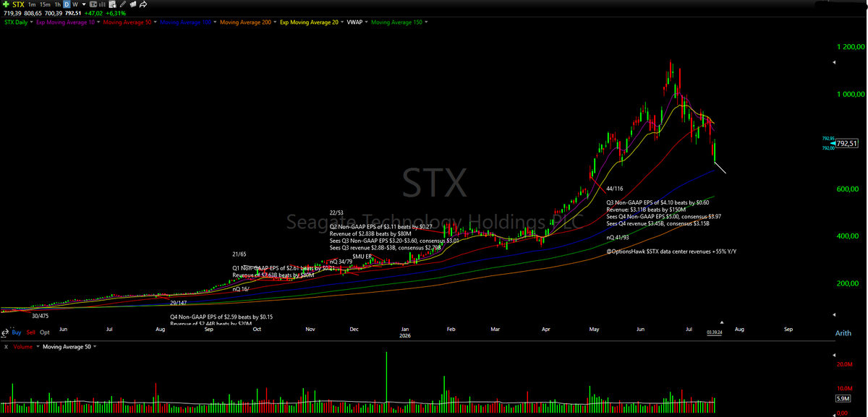This screenshot has width=868, height=417.
Task: Toggle the Arith scale mode
Action: pos(843,332)
